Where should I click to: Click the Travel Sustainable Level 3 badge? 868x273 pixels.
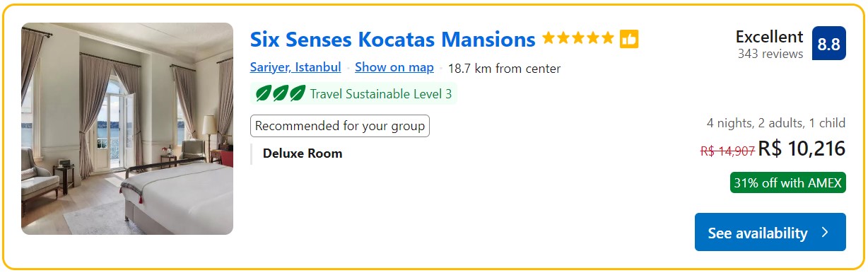pyautogui.click(x=354, y=93)
